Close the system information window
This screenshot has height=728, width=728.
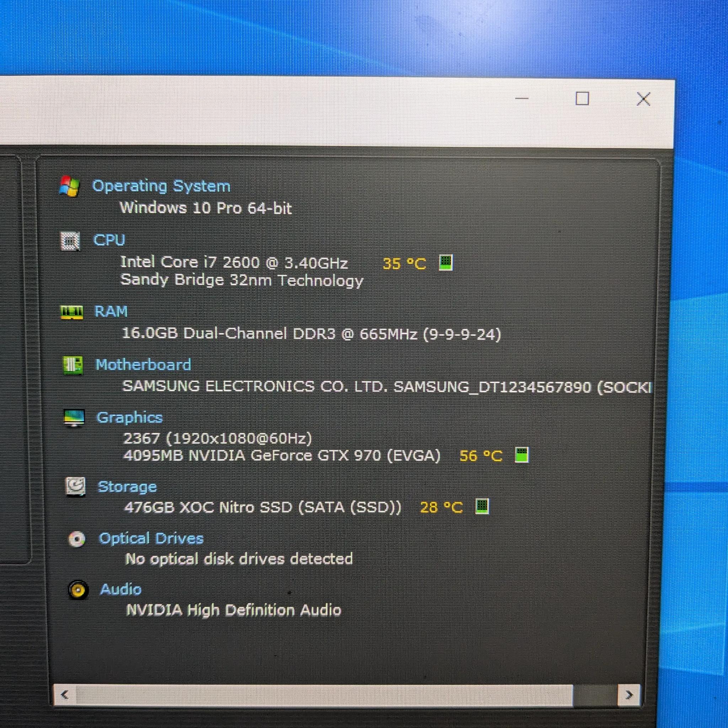643,99
